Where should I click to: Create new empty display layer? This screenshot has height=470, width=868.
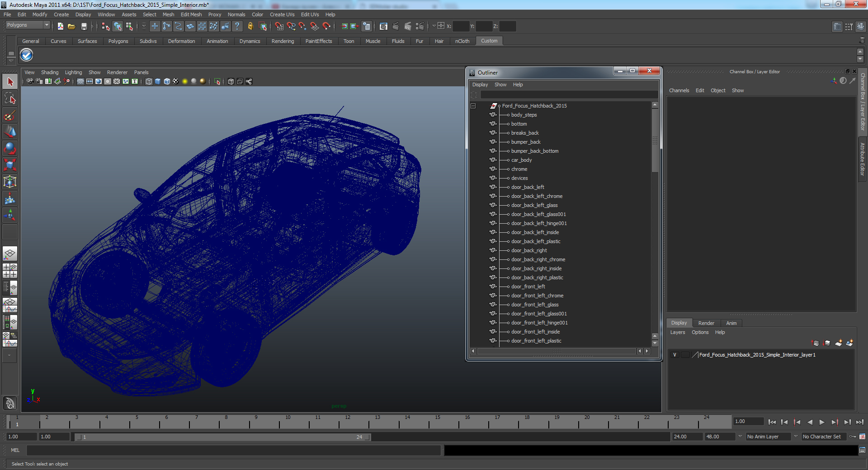click(x=839, y=343)
